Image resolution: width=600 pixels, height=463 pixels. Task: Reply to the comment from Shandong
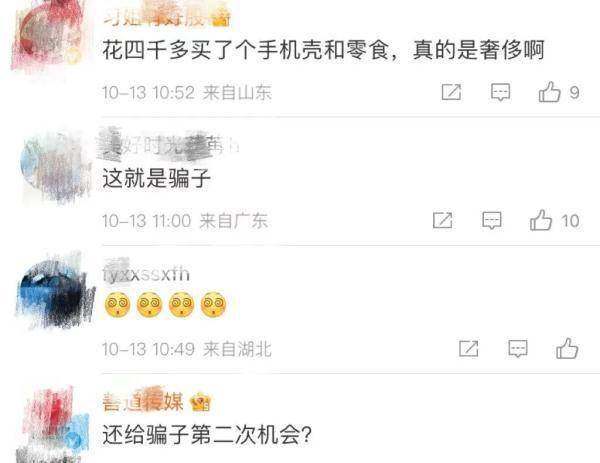[501, 92]
